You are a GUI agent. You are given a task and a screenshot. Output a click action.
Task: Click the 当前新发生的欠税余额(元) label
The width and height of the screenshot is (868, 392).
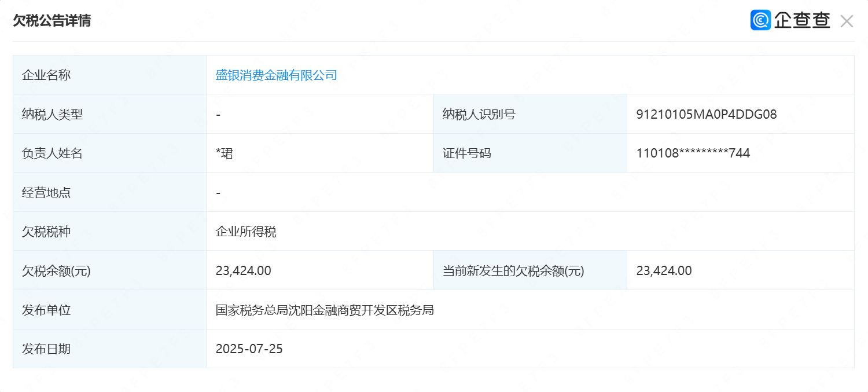[x=513, y=270]
